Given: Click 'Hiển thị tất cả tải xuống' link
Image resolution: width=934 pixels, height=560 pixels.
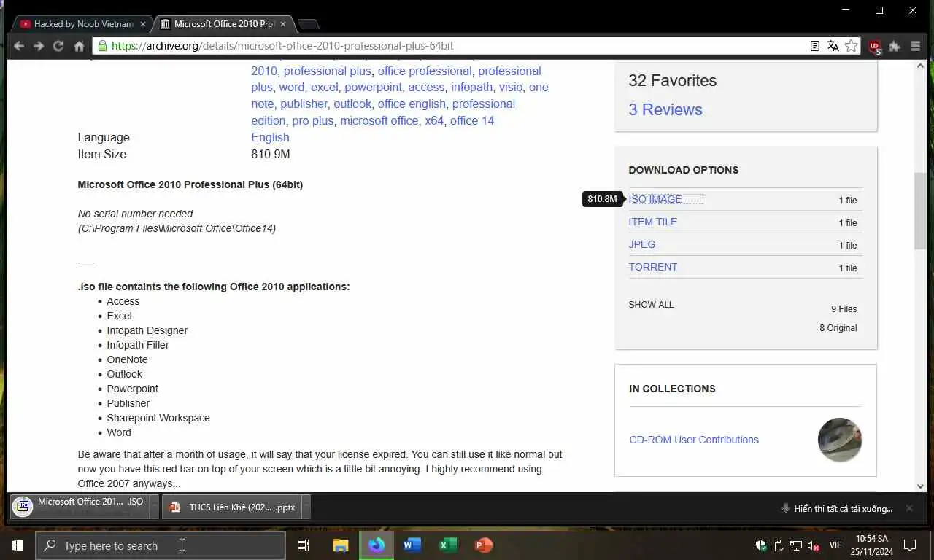Looking at the screenshot, I should [843, 508].
